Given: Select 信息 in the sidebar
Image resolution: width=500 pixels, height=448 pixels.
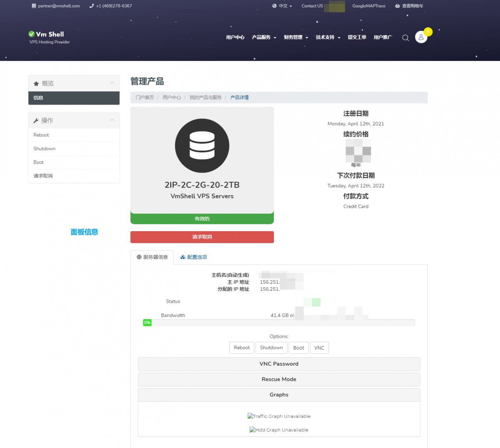Looking at the screenshot, I should coord(74,98).
